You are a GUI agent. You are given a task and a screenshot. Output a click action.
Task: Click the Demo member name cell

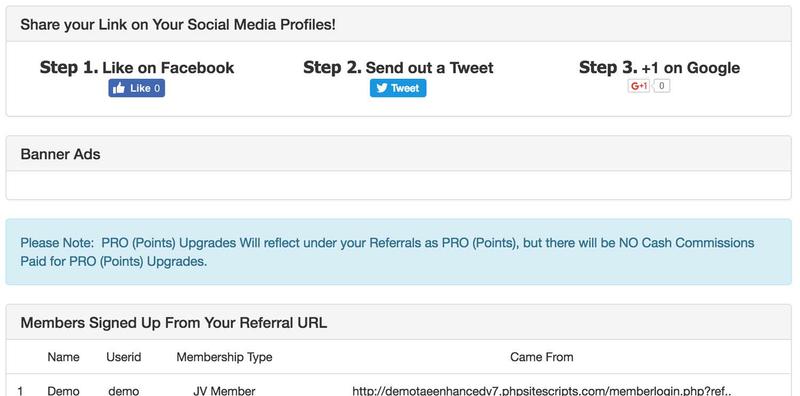click(63, 391)
